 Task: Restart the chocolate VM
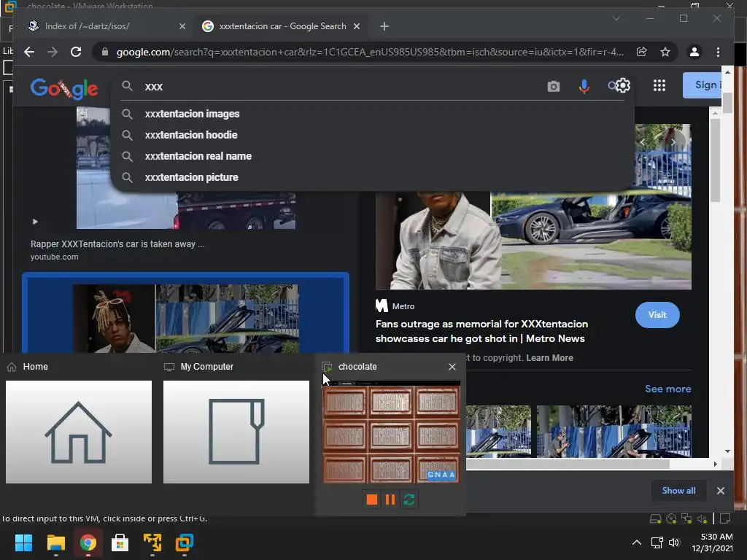(409, 499)
